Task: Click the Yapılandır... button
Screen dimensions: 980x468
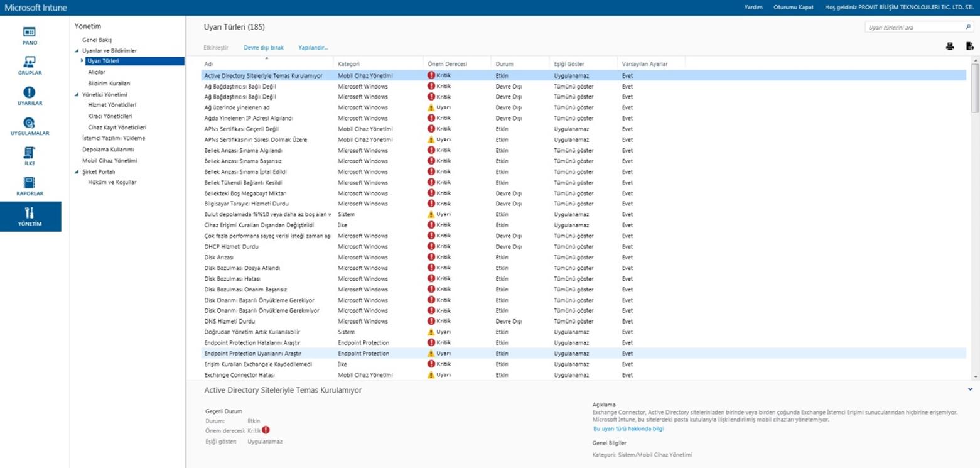Action: pos(313,48)
